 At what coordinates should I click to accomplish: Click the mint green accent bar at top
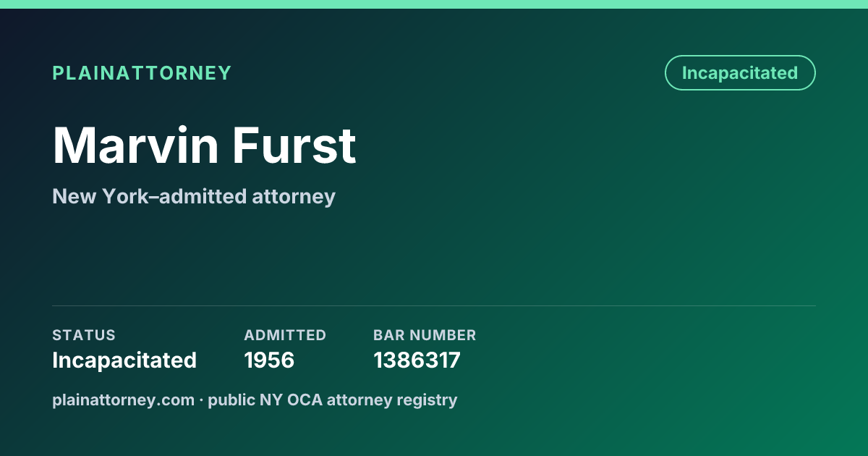coord(434,4)
